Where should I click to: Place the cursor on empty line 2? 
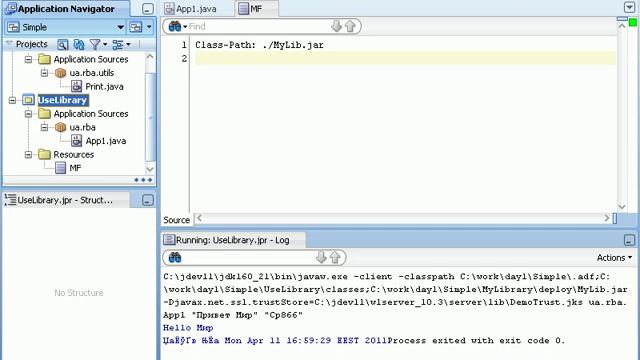(x=405, y=58)
